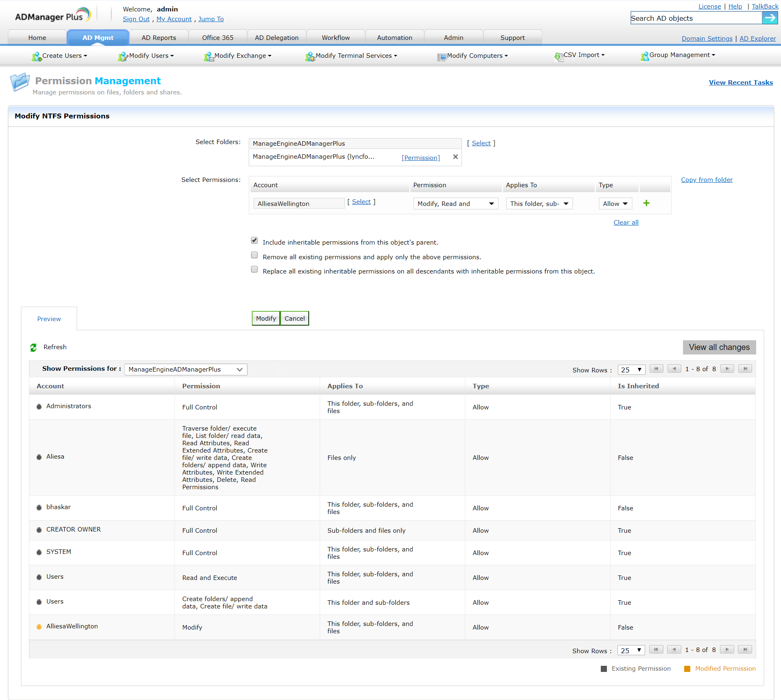This screenshot has height=700, width=781.
Task: Click the CSV Import icon
Action: [x=558, y=57]
